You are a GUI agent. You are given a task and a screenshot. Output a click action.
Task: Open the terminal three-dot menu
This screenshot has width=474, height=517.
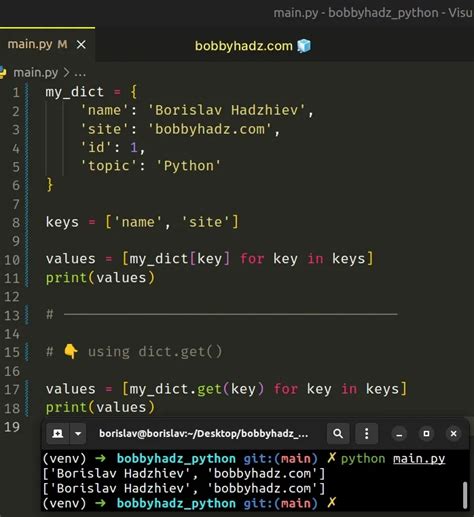366,433
